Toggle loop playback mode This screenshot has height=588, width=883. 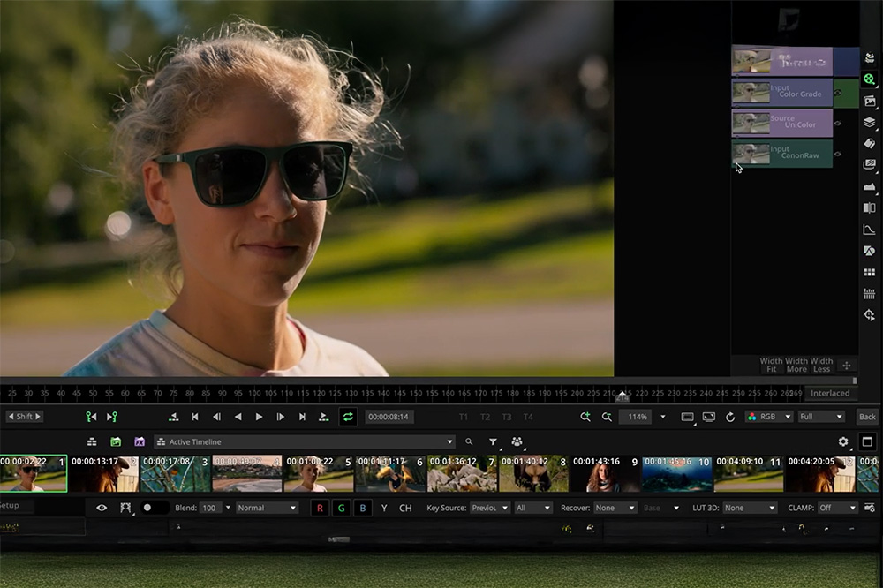tap(348, 417)
